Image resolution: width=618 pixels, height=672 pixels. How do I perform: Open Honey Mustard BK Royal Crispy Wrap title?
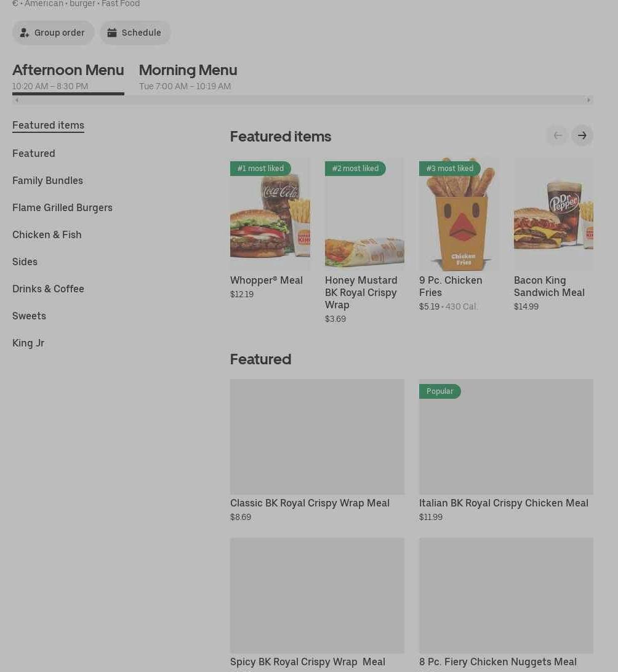click(x=361, y=292)
